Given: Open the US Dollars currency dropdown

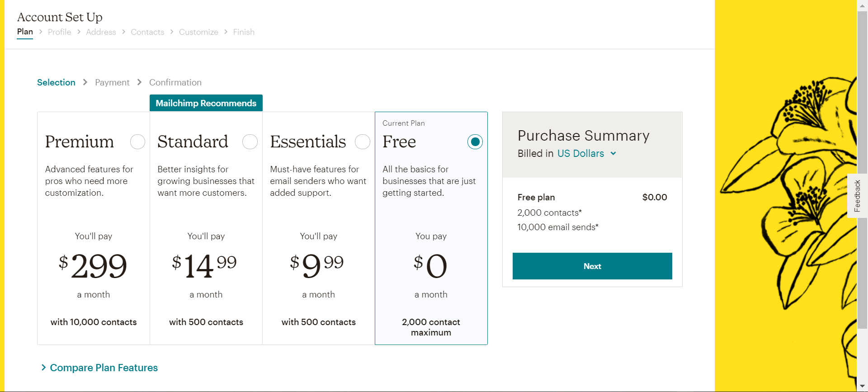Looking at the screenshot, I should 581,154.
